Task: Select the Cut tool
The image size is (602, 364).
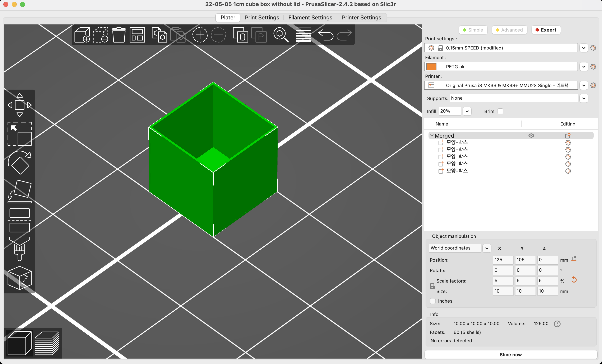Action: (20, 220)
